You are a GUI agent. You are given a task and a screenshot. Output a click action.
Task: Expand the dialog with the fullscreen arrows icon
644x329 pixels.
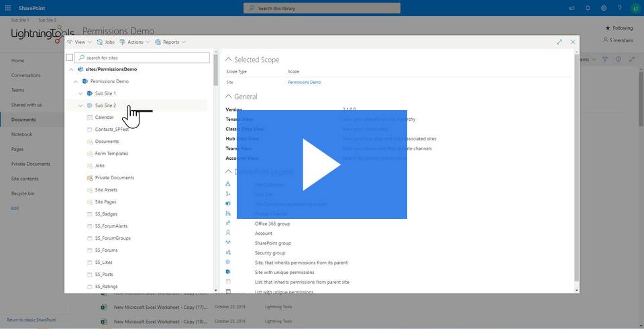[559, 42]
